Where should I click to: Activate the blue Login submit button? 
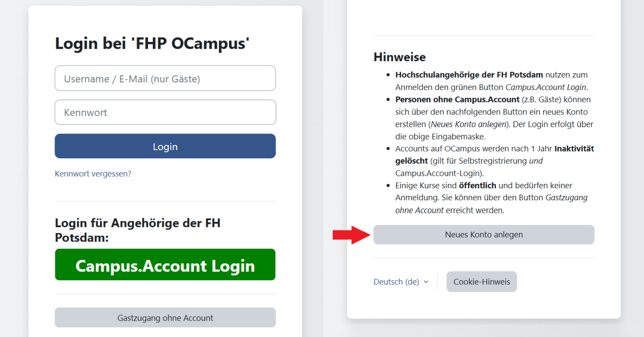point(165,145)
